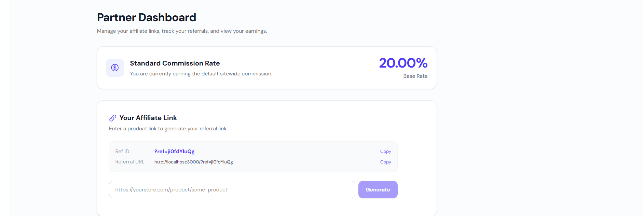Click the Ref ID row label
The height and width of the screenshot is (216, 644).
[x=122, y=151]
